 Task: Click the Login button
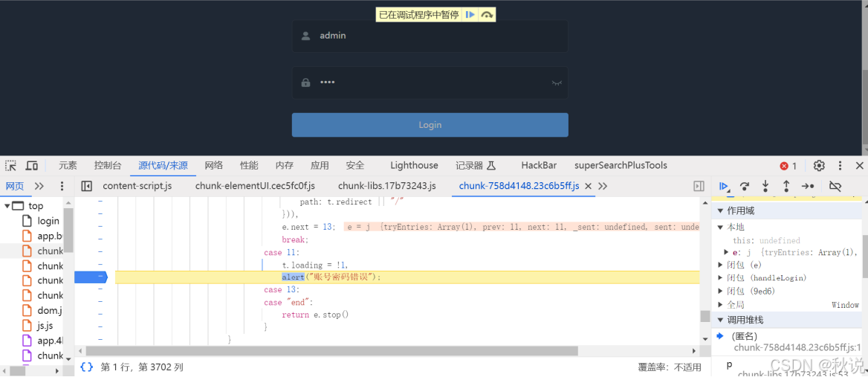coord(430,125)
